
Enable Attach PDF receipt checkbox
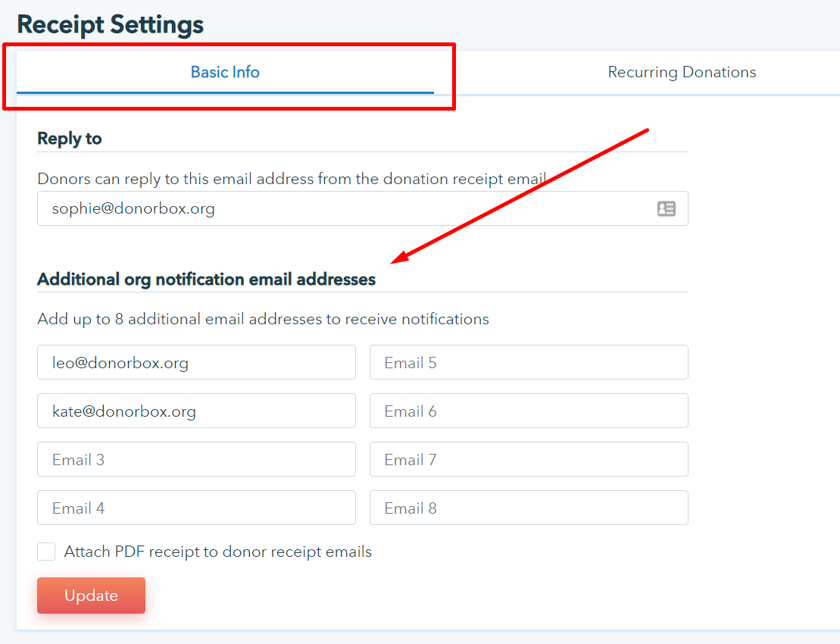click(46, 552)
